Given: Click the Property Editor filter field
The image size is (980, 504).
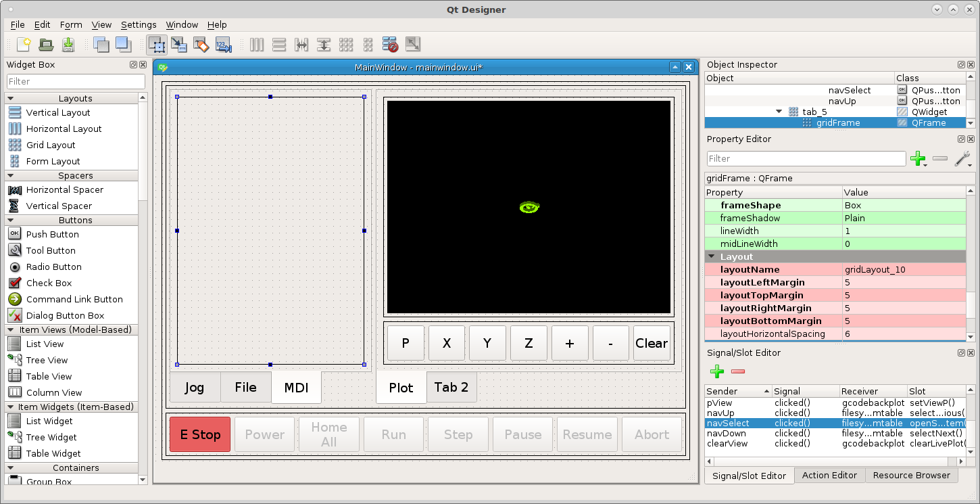Looking at the screenshot, I should pos(806,159).
